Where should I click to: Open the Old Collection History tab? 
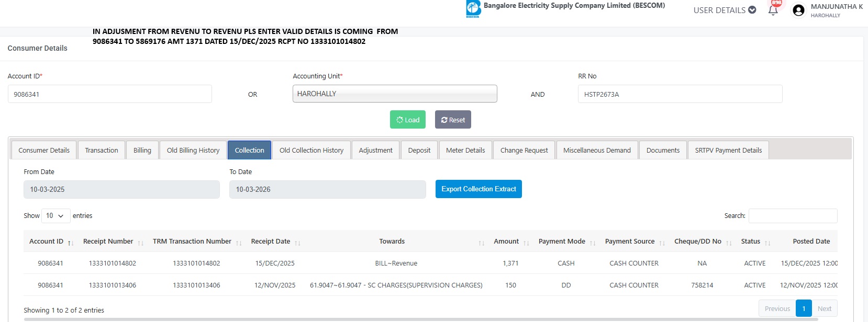pyautogui.click(x=311, y=150)
